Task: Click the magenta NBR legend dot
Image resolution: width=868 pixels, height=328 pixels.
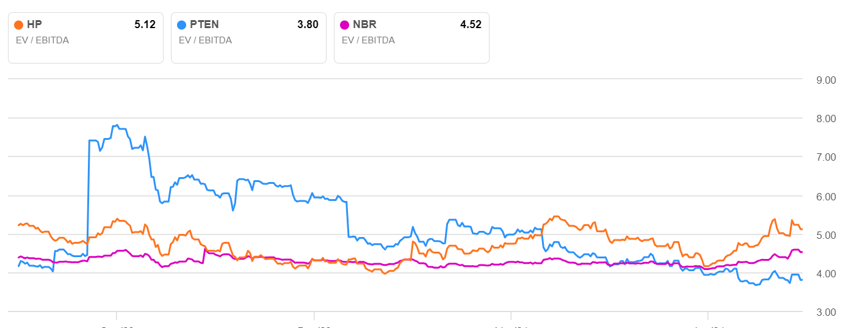Action: click(344, 25)
